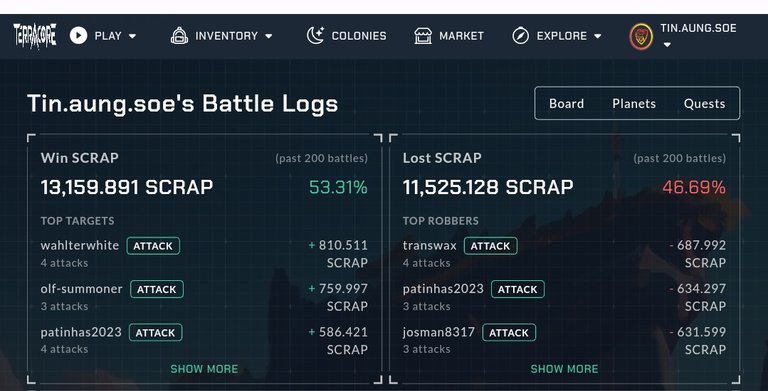
Task: Show more under Lost SCRAP
Action: [x=564, y=369]
